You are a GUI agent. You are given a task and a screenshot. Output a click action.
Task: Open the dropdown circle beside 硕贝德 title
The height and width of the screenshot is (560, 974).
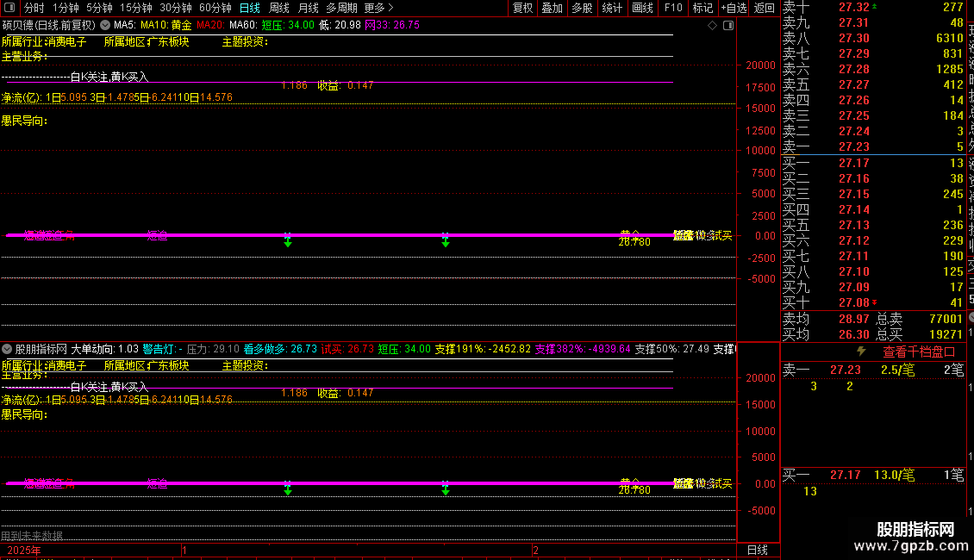(x=105, y=25)
